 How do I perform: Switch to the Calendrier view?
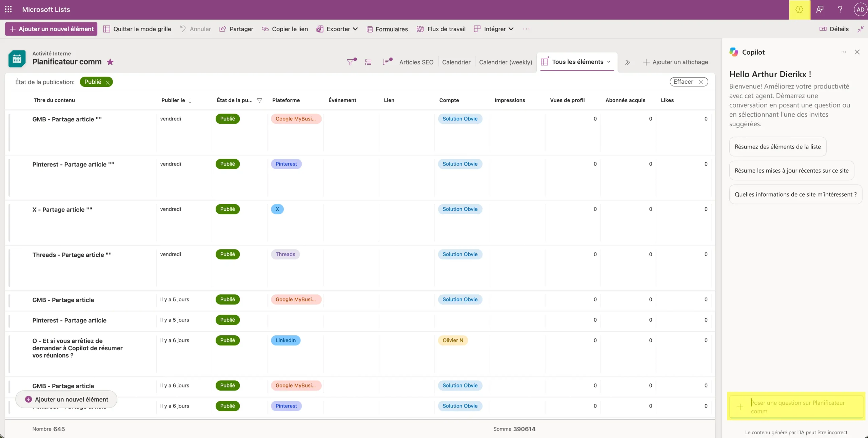pos(456,62)
